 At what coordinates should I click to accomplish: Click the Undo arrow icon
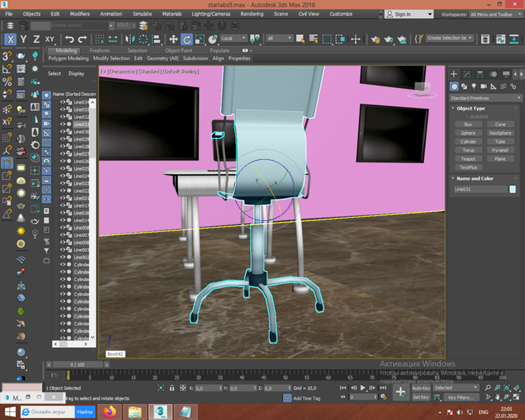pos(69,39)
